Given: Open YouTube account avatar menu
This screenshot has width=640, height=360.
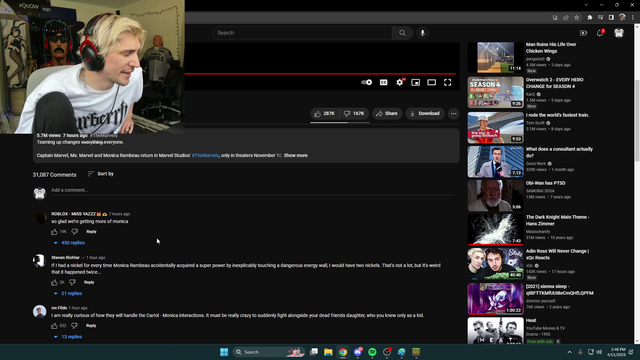Looking at the screenshot, I should click(619, 33).
